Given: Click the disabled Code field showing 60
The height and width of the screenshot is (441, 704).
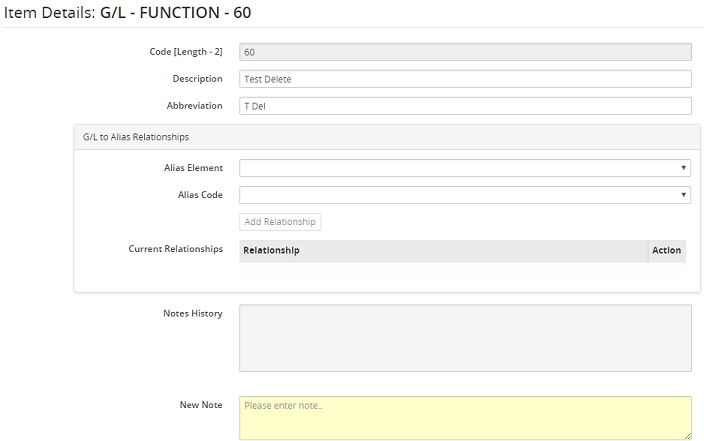Looking at the screenshot, I should (x=465, y=52).
